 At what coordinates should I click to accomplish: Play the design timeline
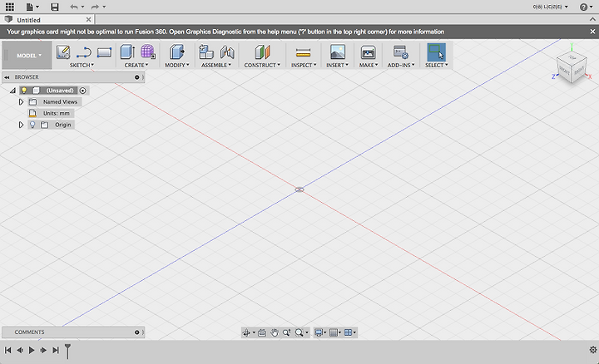[x=32, y=350]
